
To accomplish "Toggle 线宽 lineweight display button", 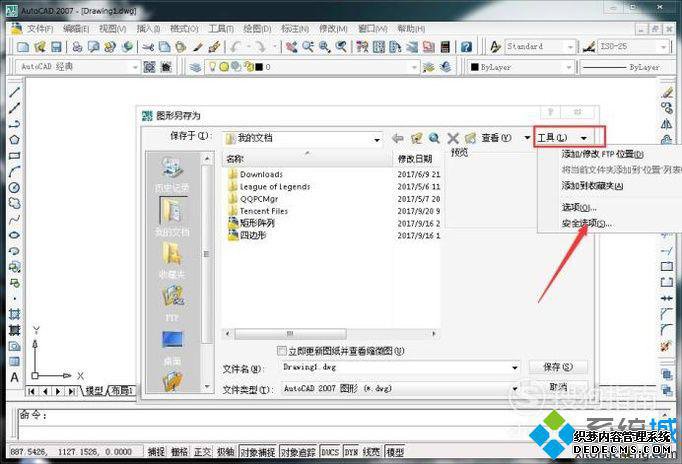I will (371, 452).
